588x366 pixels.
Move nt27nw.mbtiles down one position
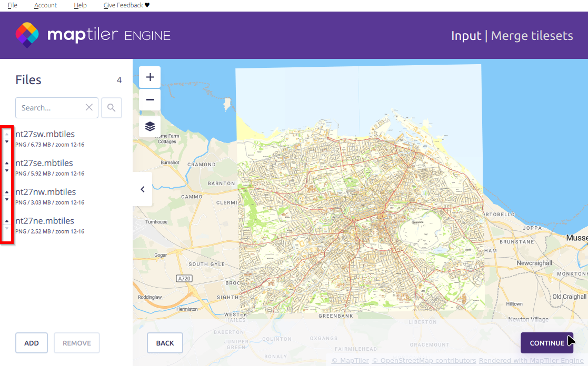coord(7,199)
